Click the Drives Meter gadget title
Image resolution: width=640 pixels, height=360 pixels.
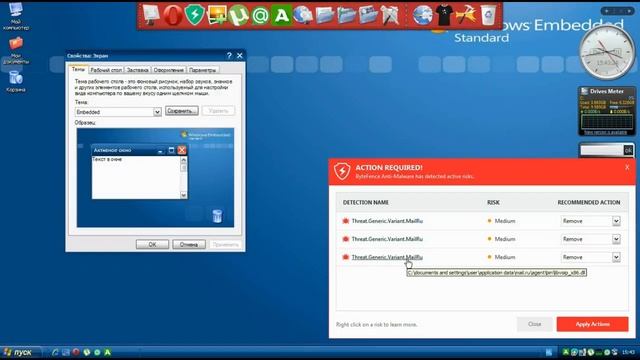607,91
